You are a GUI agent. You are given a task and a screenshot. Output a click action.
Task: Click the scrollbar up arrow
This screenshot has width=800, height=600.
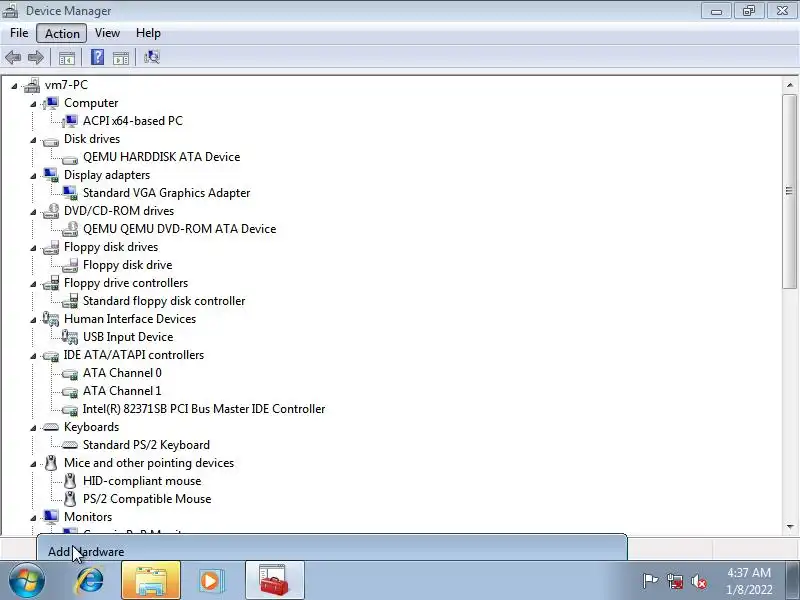coord(789,85)
